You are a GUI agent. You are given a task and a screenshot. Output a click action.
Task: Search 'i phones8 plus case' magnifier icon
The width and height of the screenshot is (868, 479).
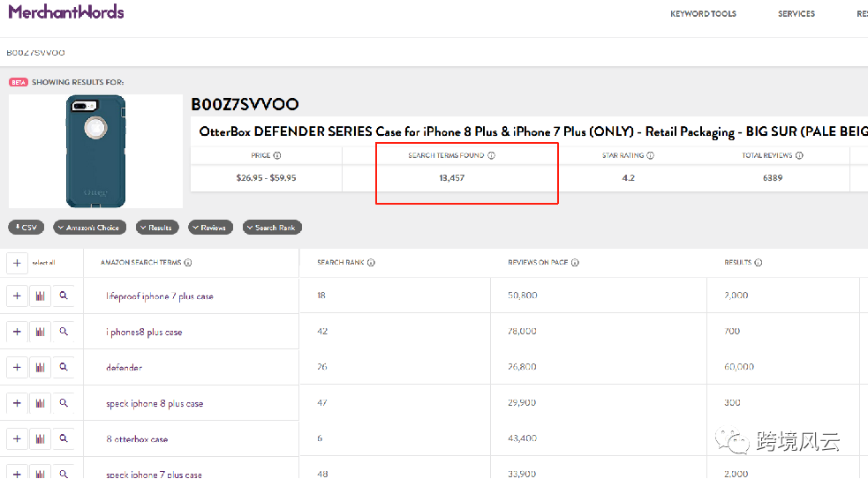[x=64, y=332]
